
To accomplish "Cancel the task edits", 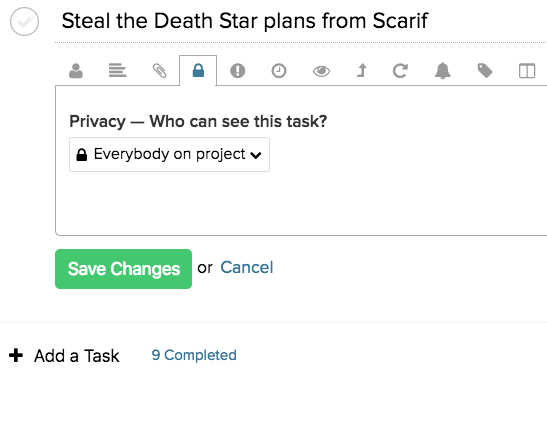I will coord(247,268).
